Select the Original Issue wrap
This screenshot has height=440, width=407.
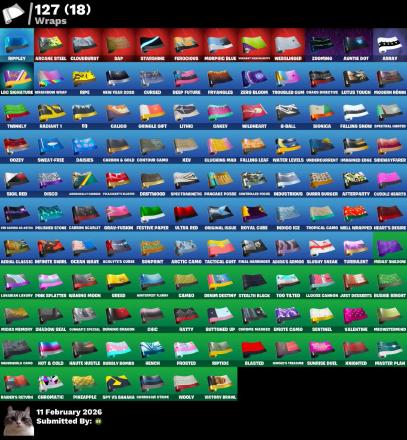(x=220, y=215)
